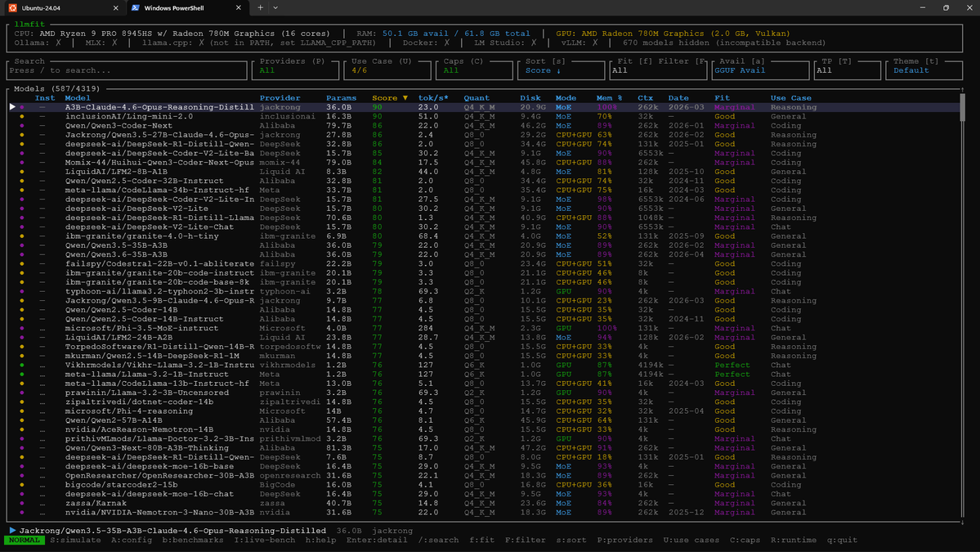Click the P:providers shortcut in status bar
This screenshot has width=980, height=552.
pos(625,540)
